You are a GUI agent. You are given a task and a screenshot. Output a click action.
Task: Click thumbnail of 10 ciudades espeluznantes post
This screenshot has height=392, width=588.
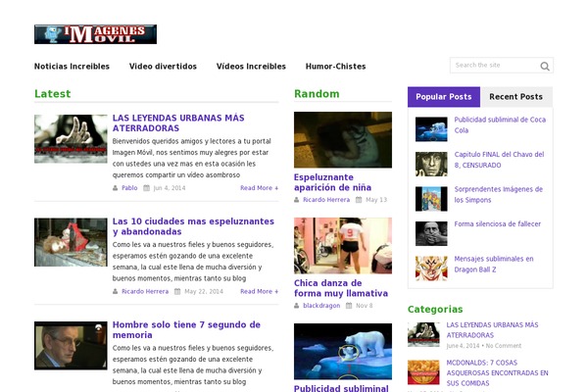tap(71, 242)
